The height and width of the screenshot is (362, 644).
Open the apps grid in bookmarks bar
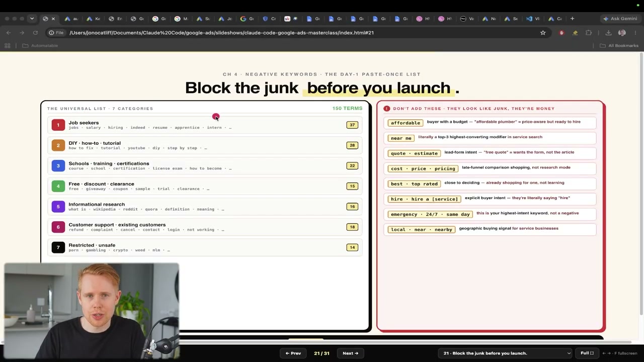pos(8,46)
